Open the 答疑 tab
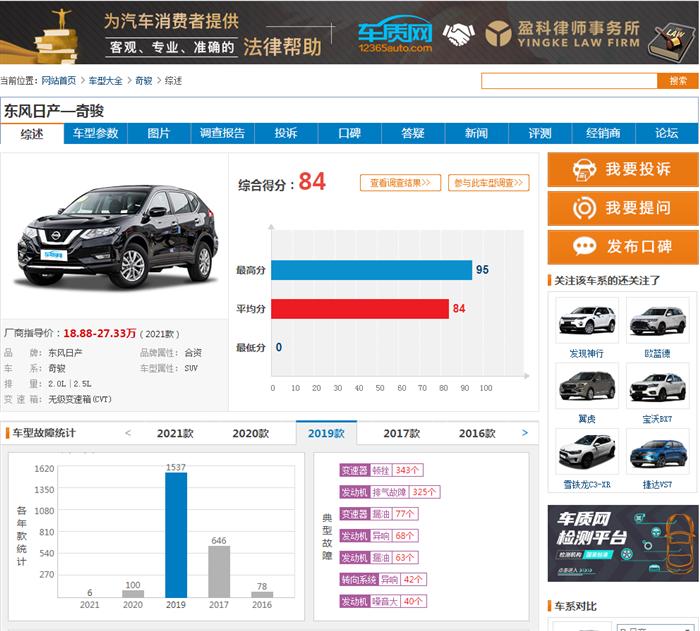Viewport: 700px width, 631px height. [x=413, y=134]
